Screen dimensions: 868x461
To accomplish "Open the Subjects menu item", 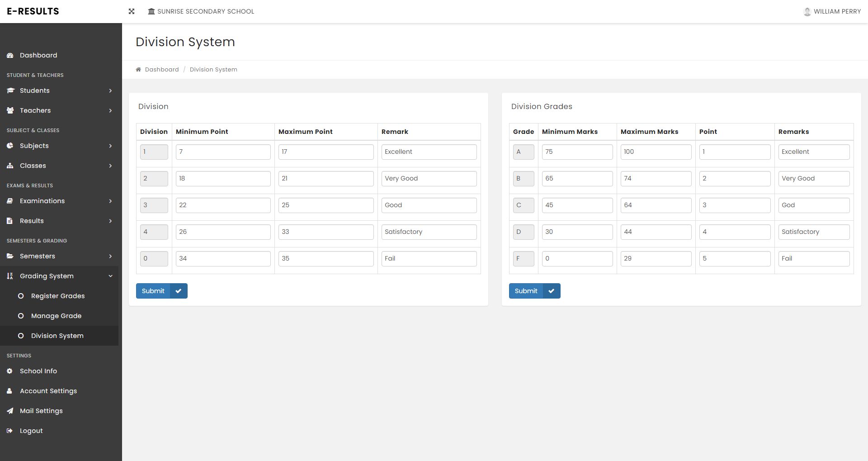I will (x=34, y=146).
